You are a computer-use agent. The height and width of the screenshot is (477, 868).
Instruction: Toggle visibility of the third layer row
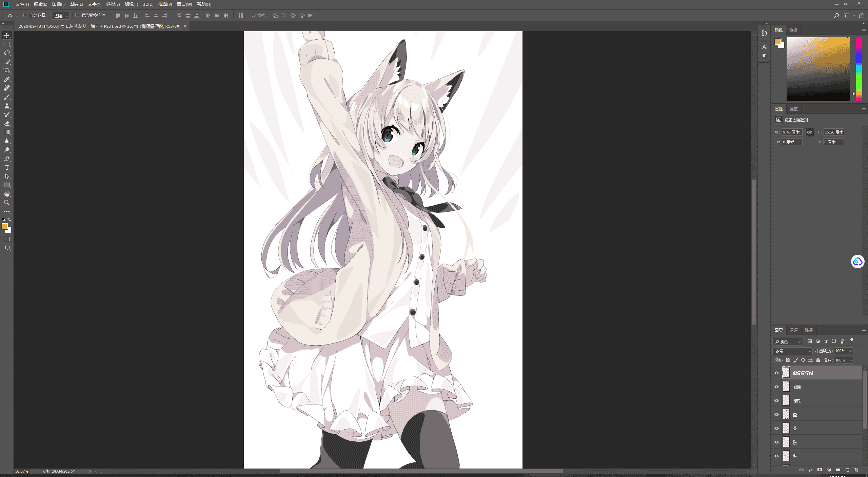tap(776, 400)
